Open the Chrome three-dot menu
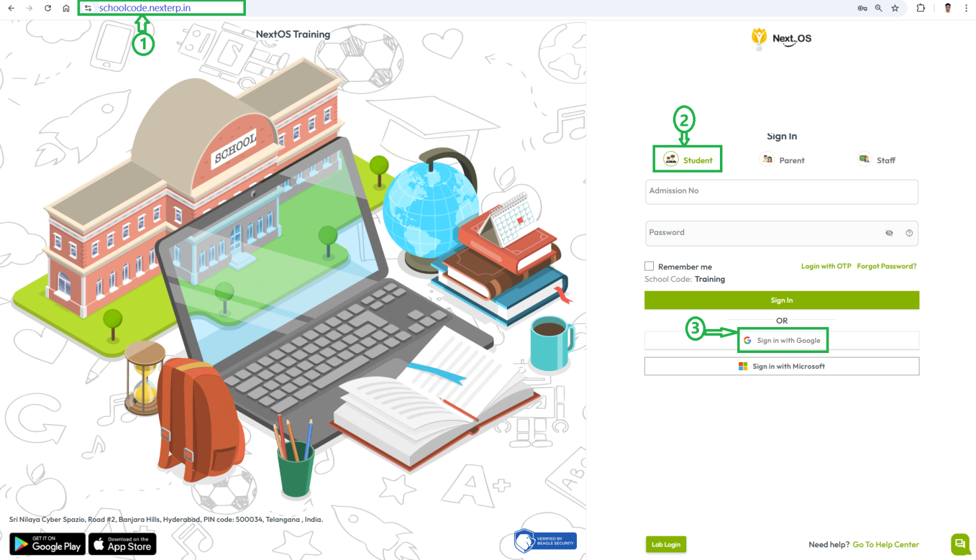This screenshot has height=560, width=976. tap(966, 8)
